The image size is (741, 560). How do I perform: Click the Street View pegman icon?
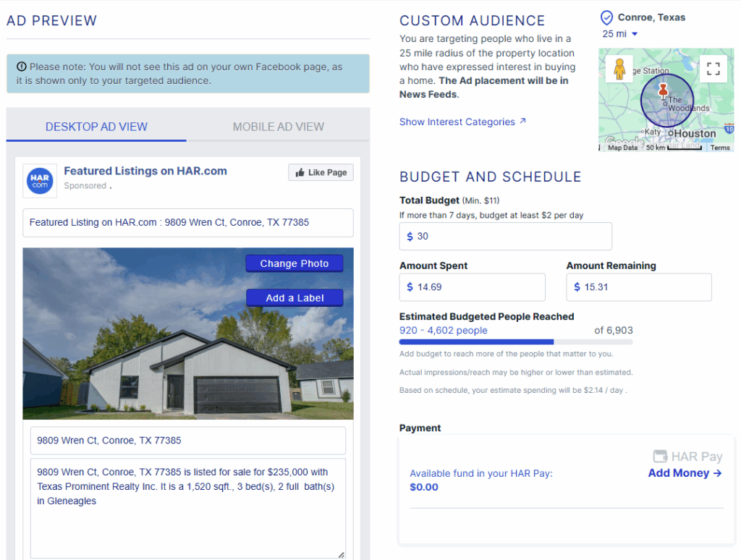point(619,69)
